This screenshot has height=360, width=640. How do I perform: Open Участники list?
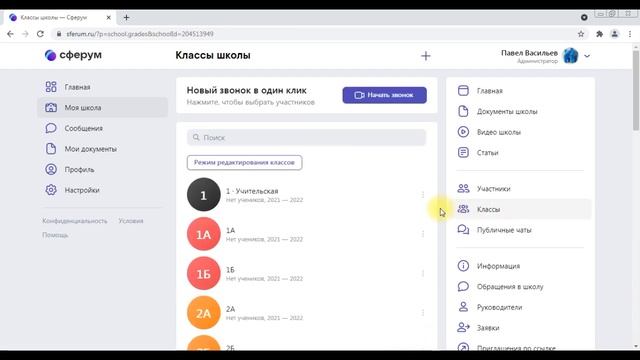click(484, 189)
